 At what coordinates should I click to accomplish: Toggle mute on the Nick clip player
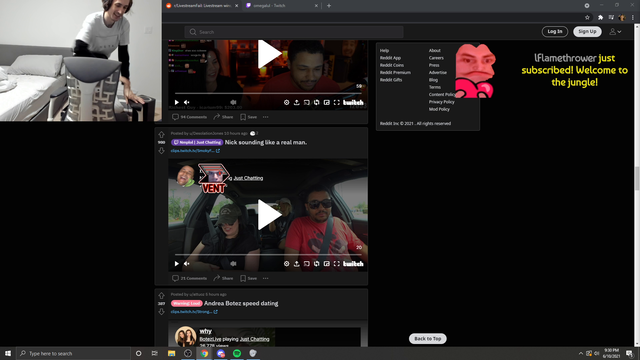(187, 264)
